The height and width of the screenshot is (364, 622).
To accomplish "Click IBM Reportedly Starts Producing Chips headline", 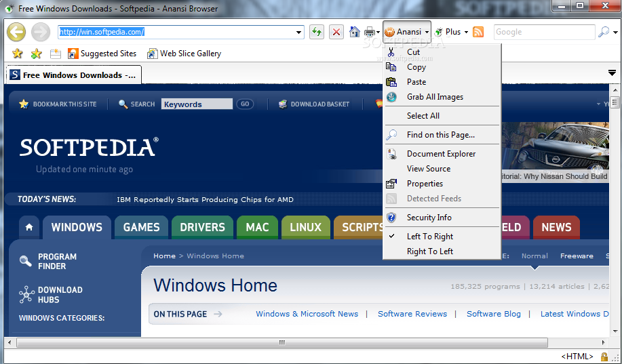I will (205, 199).
